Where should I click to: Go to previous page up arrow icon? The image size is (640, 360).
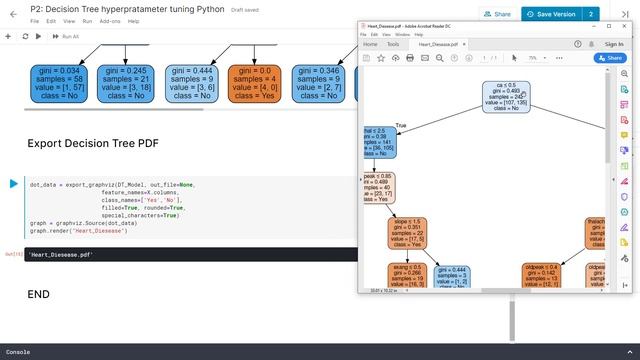[x=454, y=58]
